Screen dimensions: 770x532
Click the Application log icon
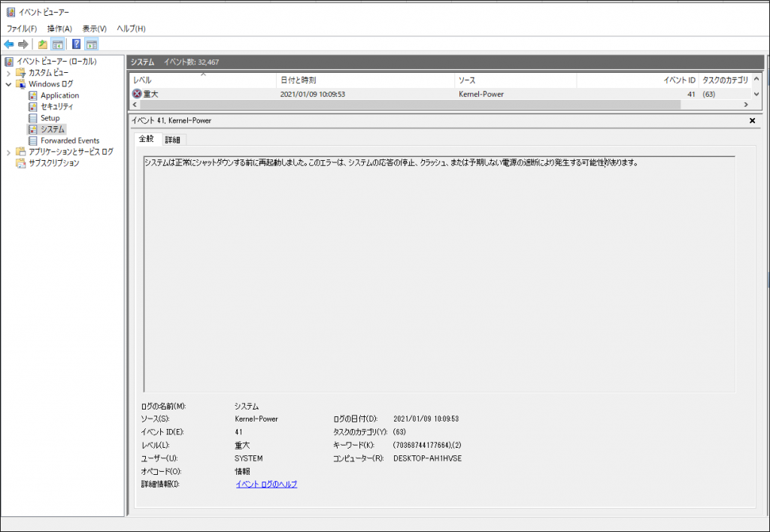(x=32, y=95)
